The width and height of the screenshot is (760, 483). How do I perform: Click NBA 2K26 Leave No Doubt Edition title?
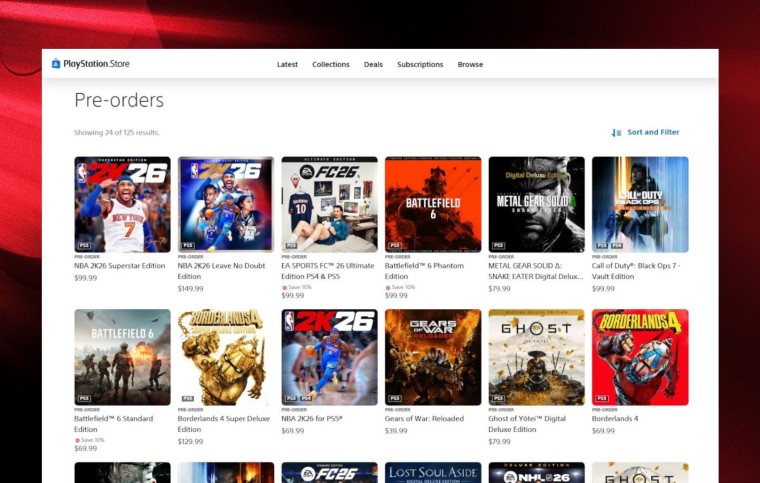point(222,271)
